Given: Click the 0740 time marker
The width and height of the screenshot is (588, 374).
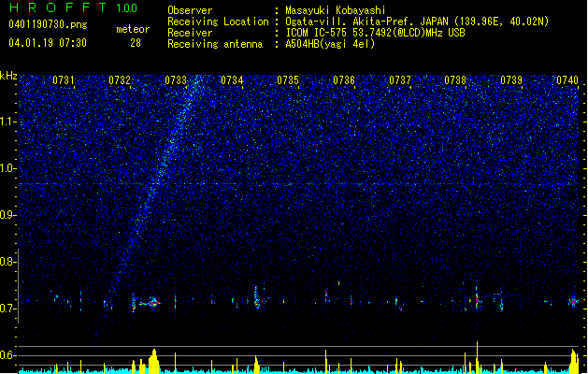Looking at the screenshot, I should [567, 80].
